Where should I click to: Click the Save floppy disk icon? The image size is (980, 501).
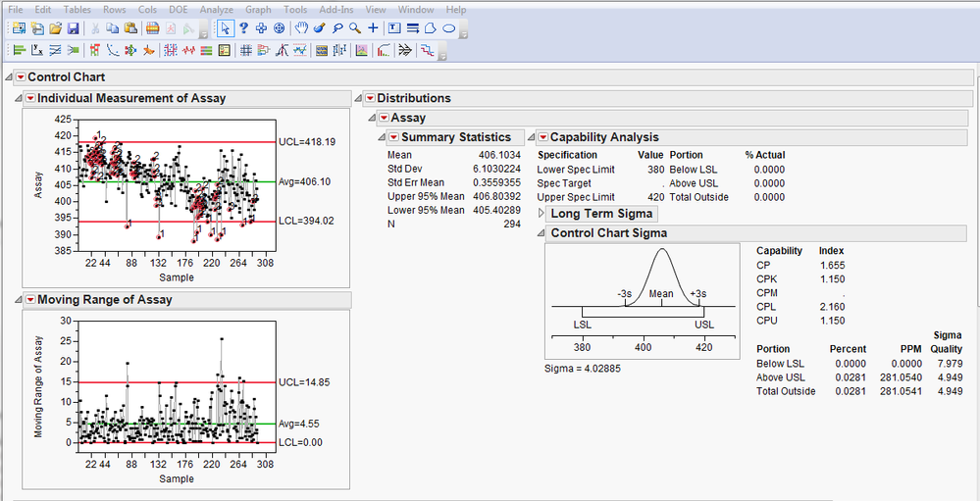[74, 28]
